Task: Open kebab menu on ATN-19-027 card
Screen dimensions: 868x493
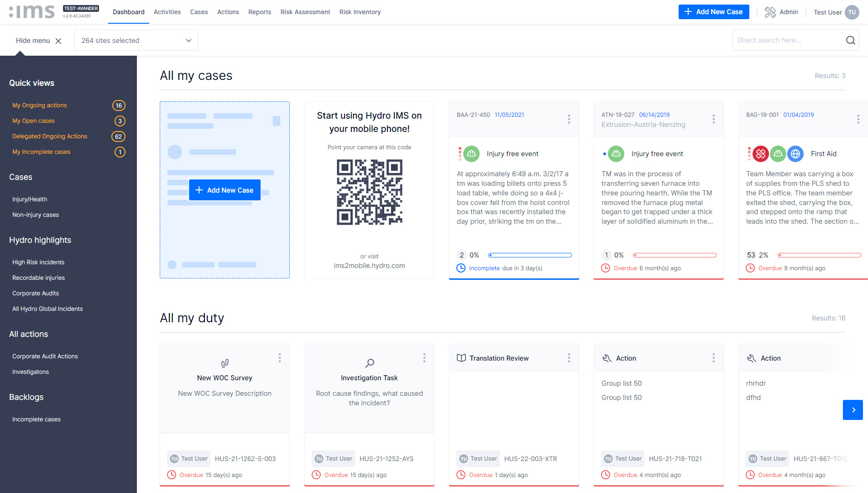Action: (x=713, y=119)
